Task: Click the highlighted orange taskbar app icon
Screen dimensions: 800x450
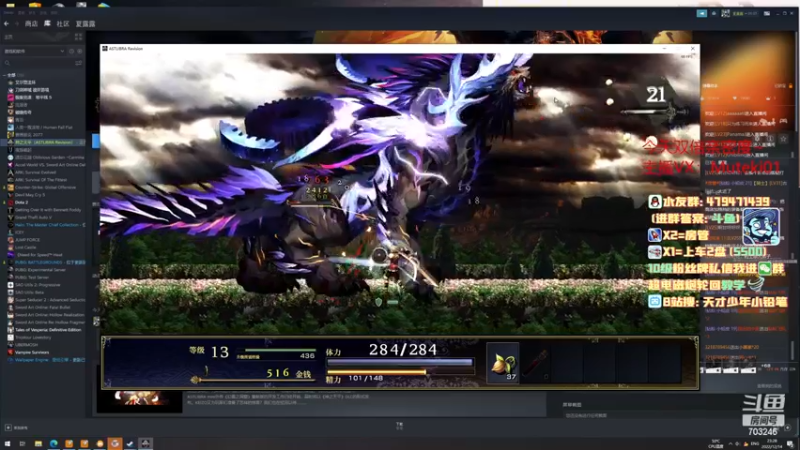Action: [x=115, y=443]
